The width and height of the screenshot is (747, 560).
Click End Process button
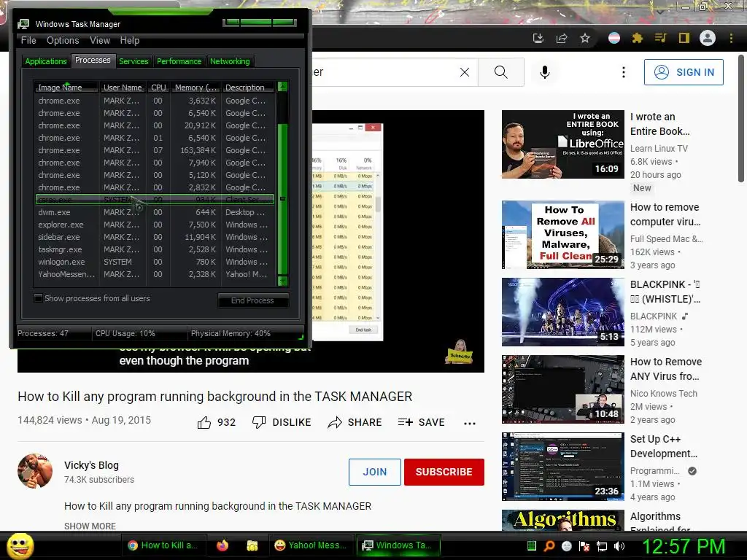click(x=253, y=300)
